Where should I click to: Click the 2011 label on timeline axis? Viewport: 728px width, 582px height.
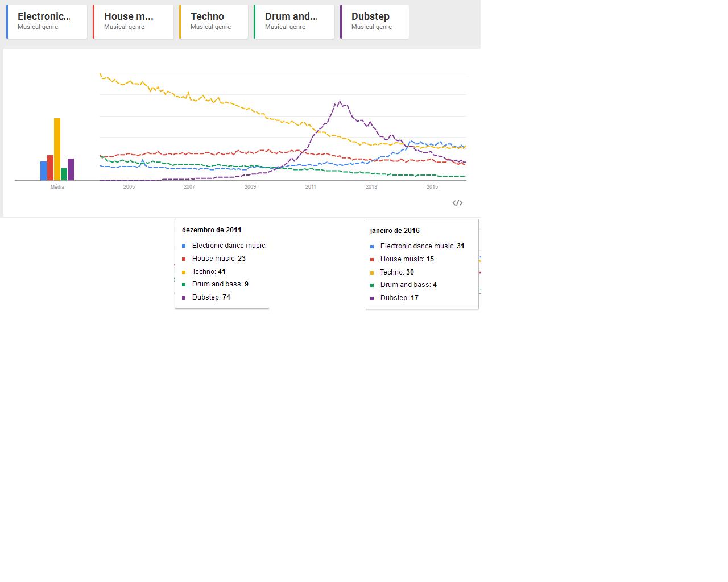311,187
